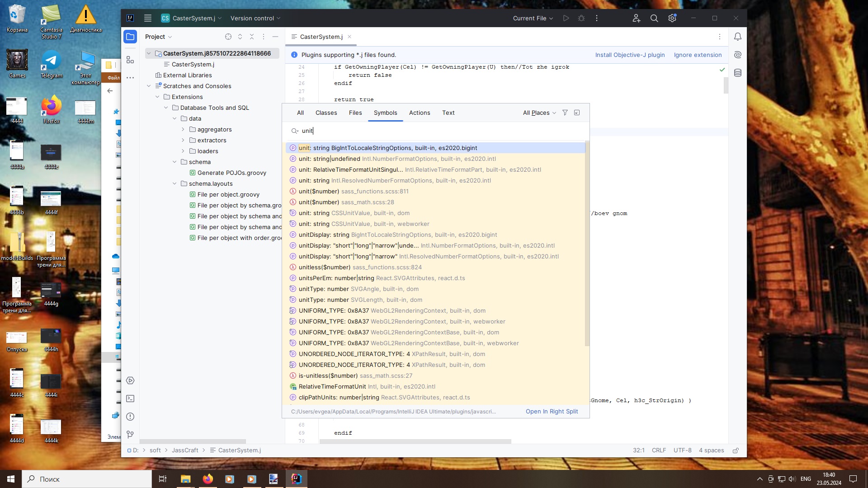
Task: Open the Database tool window icon
Action: (738, 73)
